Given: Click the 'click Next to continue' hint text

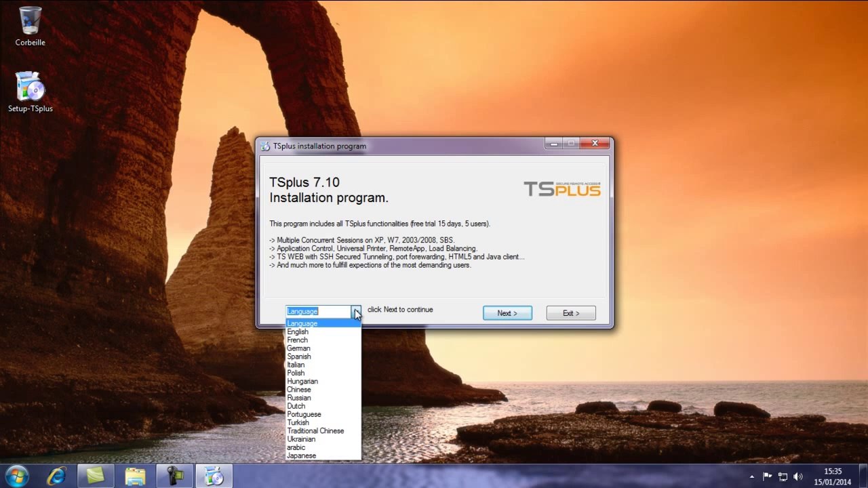Looking at the screenshot, I should coord(400,310).
